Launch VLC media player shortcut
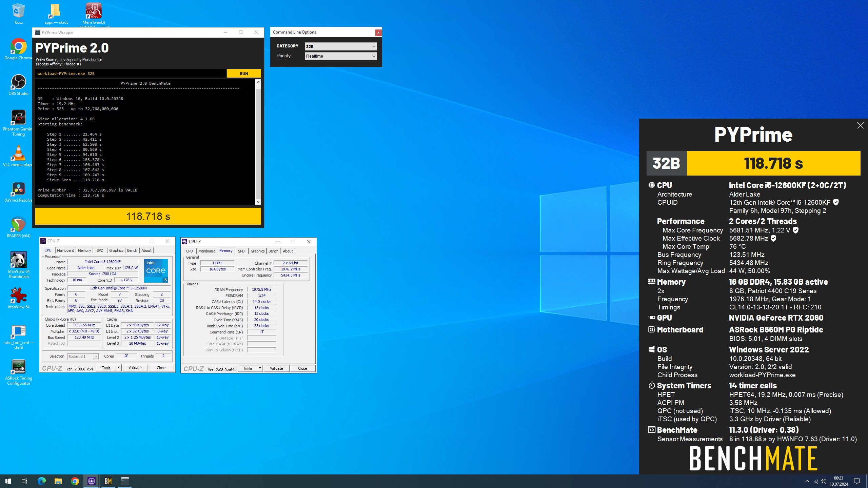The image size is (868, 488). 18,156
